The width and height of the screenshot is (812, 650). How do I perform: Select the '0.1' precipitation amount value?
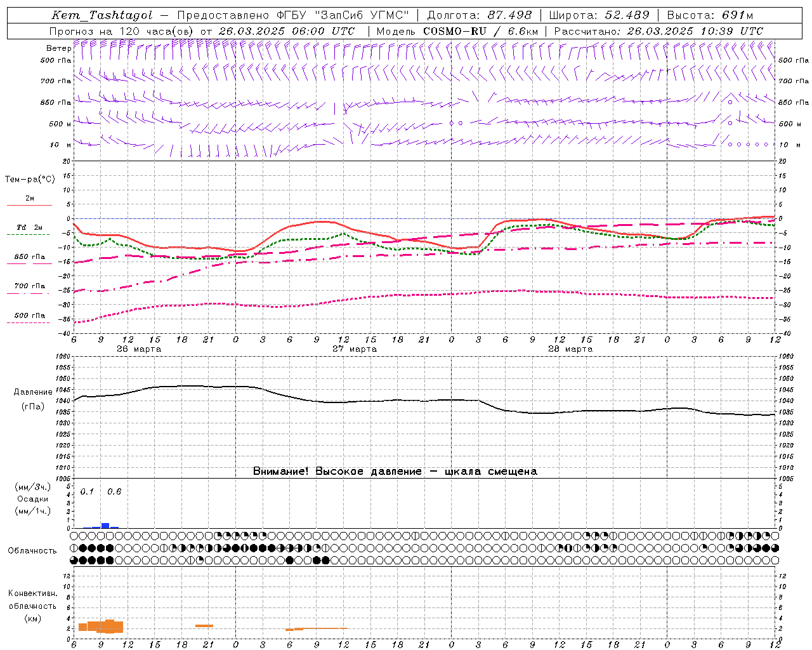pos(87,491)
